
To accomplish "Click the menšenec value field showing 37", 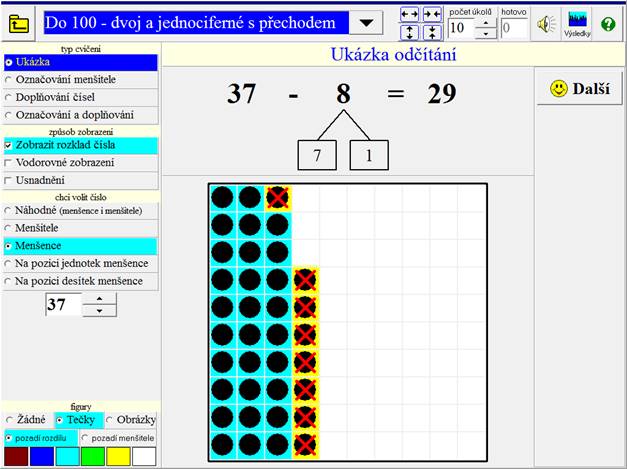I will click(64, 305).
